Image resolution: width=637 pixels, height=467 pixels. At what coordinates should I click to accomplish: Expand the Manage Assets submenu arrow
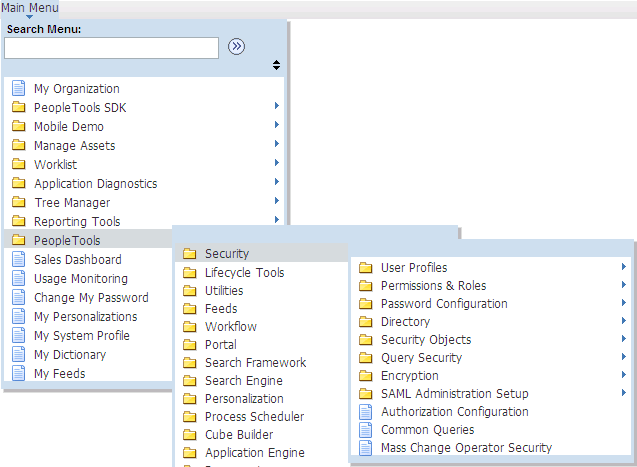coord(277,143)
